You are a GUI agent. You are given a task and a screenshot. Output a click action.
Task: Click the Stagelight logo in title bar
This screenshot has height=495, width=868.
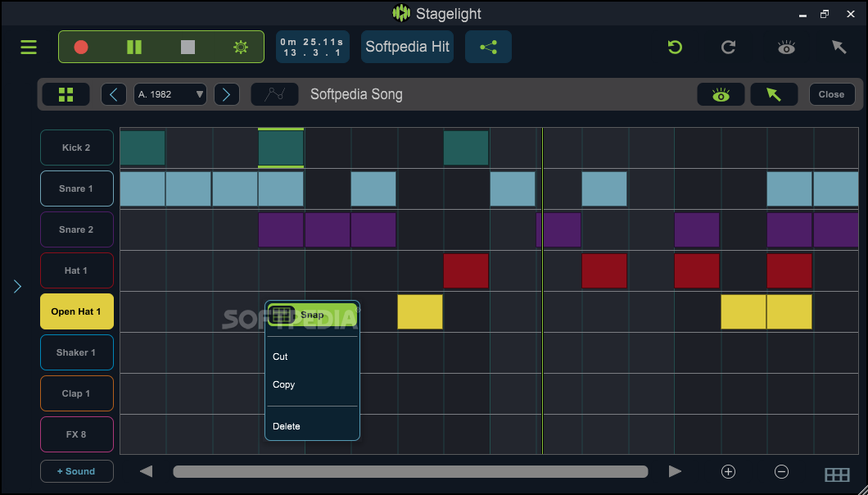400,13
